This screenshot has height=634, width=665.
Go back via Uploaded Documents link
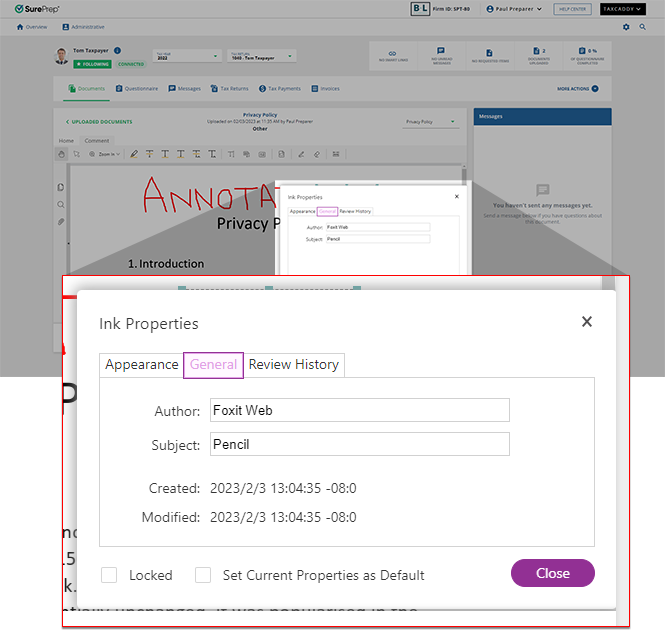98,122
